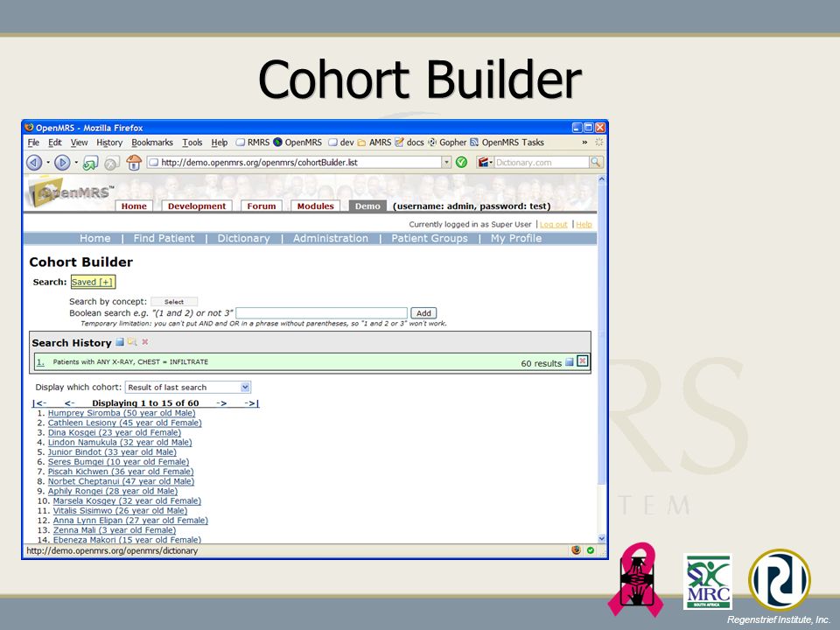Click the Add button

click(423, 313)
